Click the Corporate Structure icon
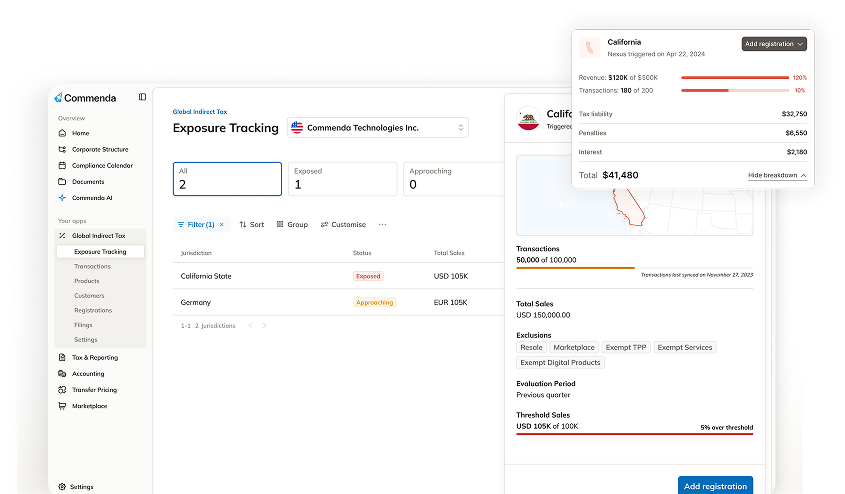The width and height of the screenshot is (845, 494). (x=62, y=149)
